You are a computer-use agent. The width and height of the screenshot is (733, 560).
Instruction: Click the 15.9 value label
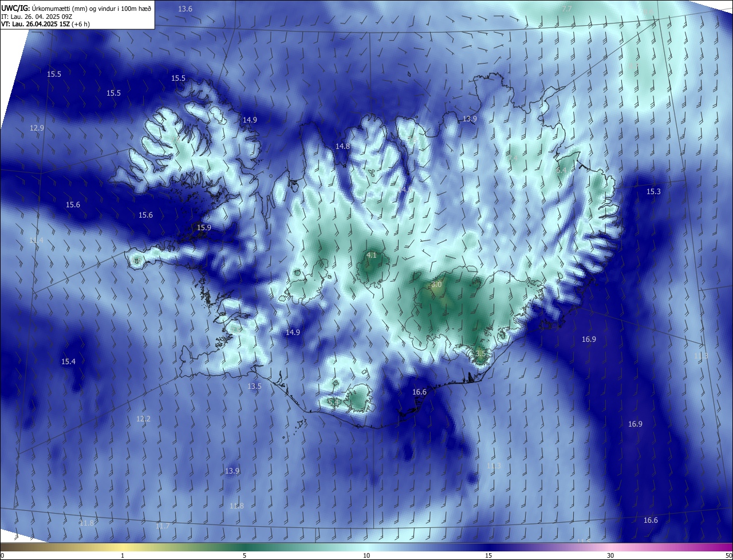tap(204, 228)
